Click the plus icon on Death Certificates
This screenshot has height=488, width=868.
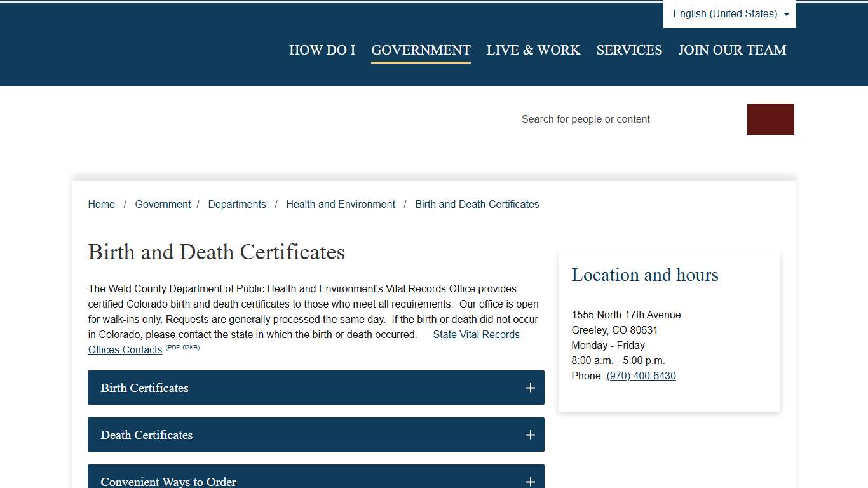(x=530, y=435)
